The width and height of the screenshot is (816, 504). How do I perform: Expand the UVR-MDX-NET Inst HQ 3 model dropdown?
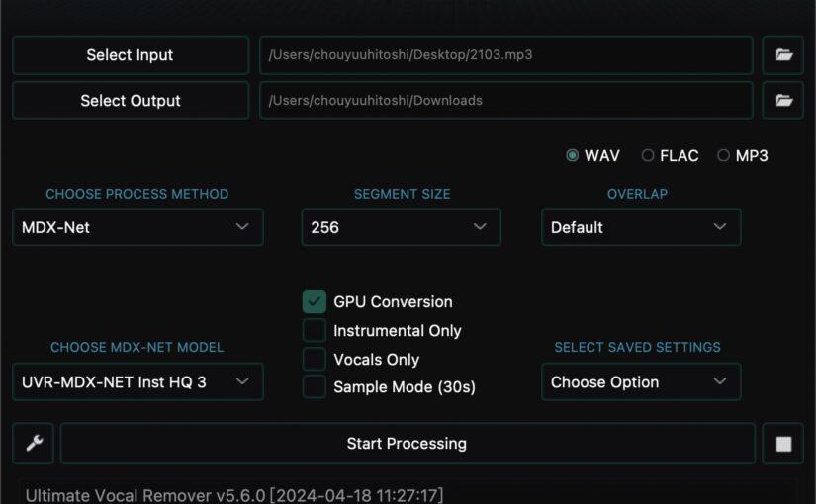[137, 382]
